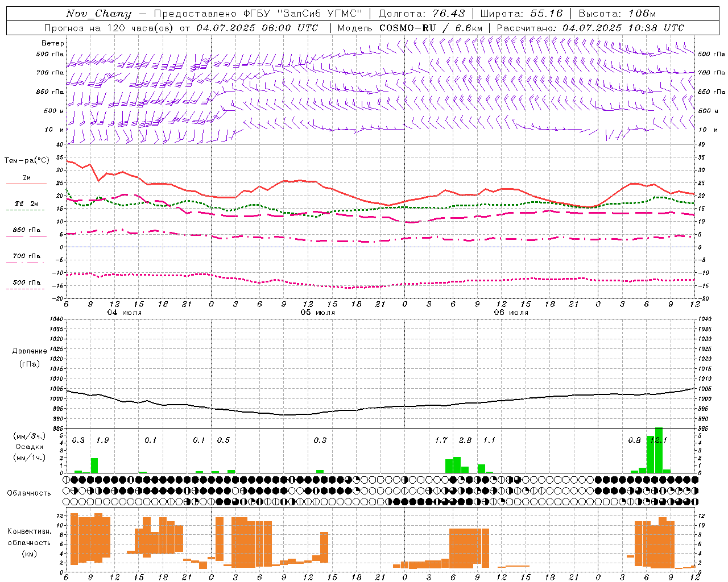Click the station name "Nov_Chany" in the header
728x582 pixels.
(98, 14)
